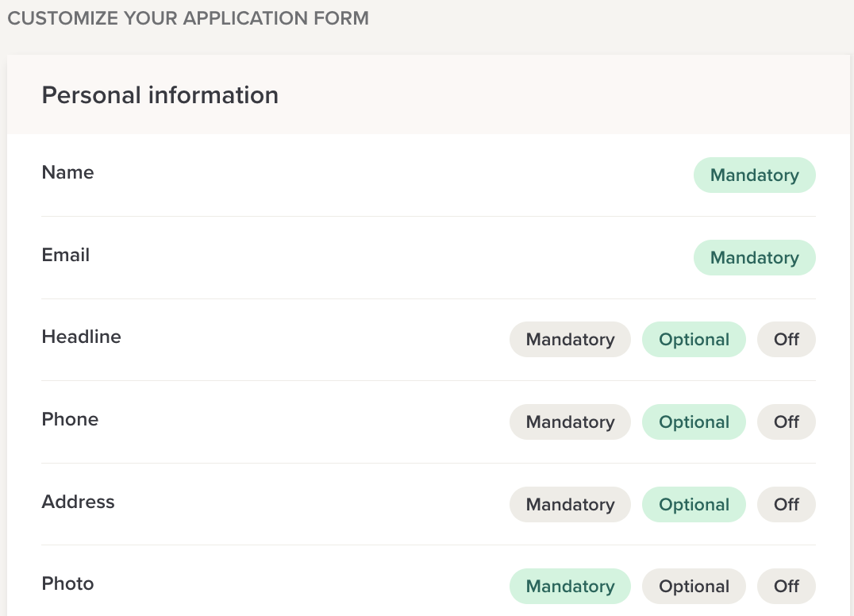
Task: Make the Phone field Mandatory
Action: click(x=570, y=422)
